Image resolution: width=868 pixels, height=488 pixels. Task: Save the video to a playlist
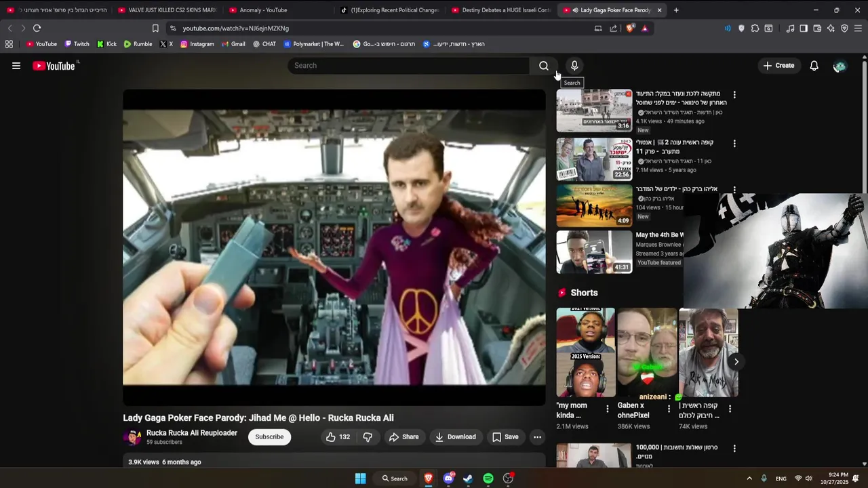pyautogui.click(x=505, y=437)
